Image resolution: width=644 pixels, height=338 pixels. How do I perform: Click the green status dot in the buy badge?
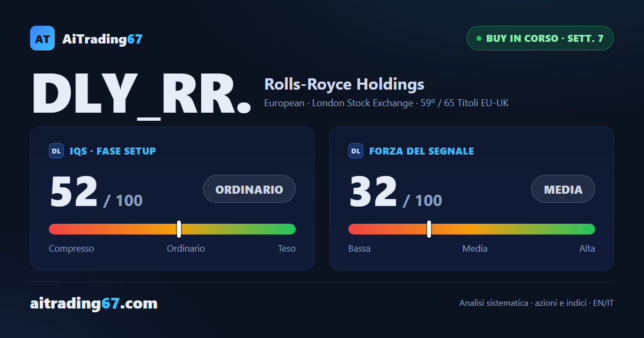click(479, 39)
